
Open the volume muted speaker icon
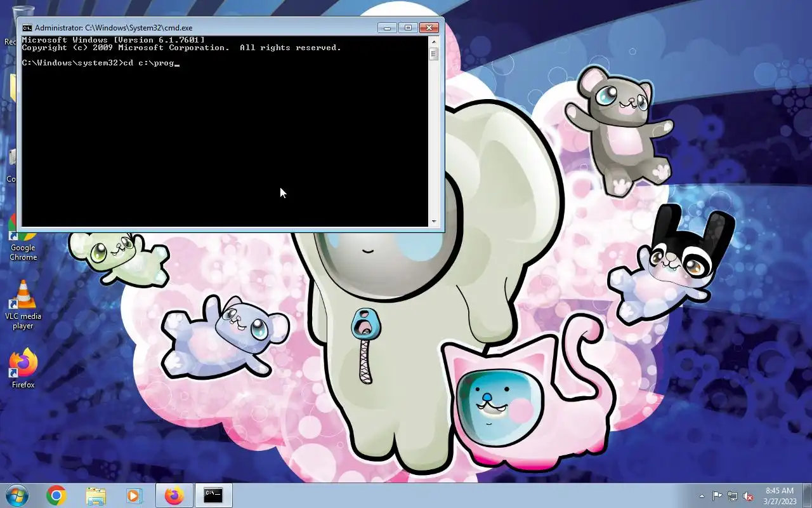[748, 496]
